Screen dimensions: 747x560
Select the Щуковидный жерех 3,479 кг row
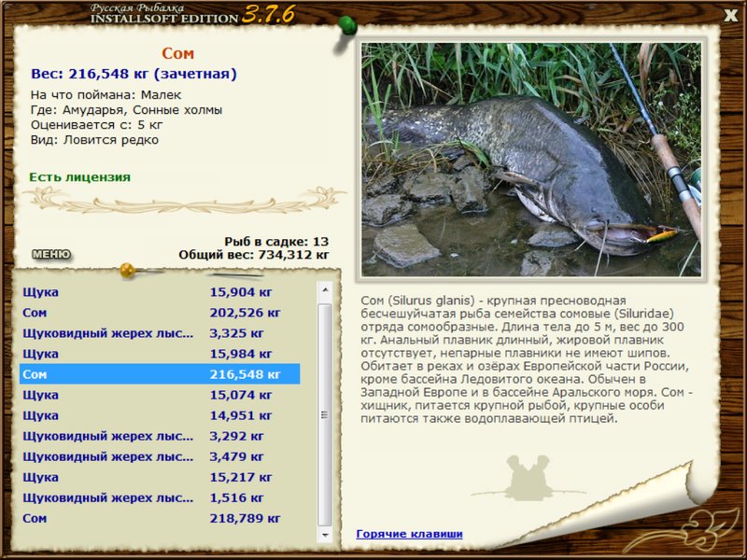160,456
